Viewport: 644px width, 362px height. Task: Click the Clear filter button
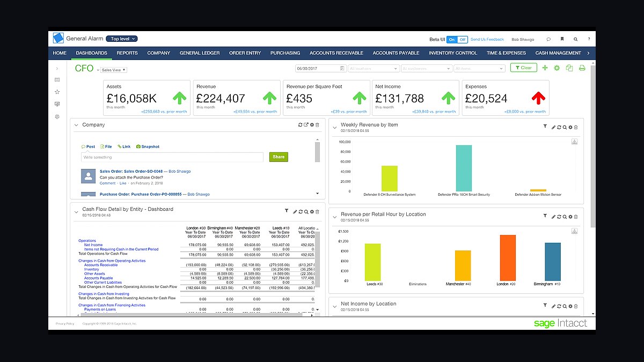pyautogui.click(x=523, y=68)
